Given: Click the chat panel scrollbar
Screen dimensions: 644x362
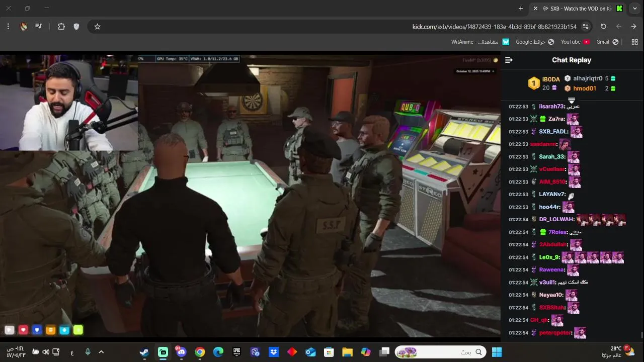Looking at the screenshot, I should [641, 335].
